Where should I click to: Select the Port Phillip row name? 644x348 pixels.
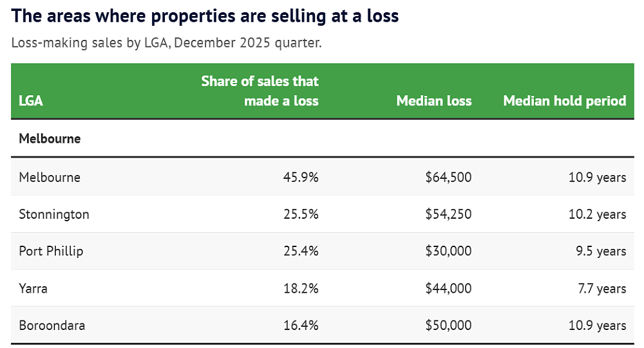coord(51,251)
